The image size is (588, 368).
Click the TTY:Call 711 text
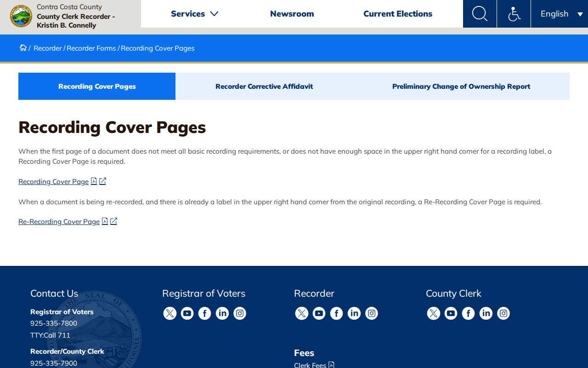(51, 335)
